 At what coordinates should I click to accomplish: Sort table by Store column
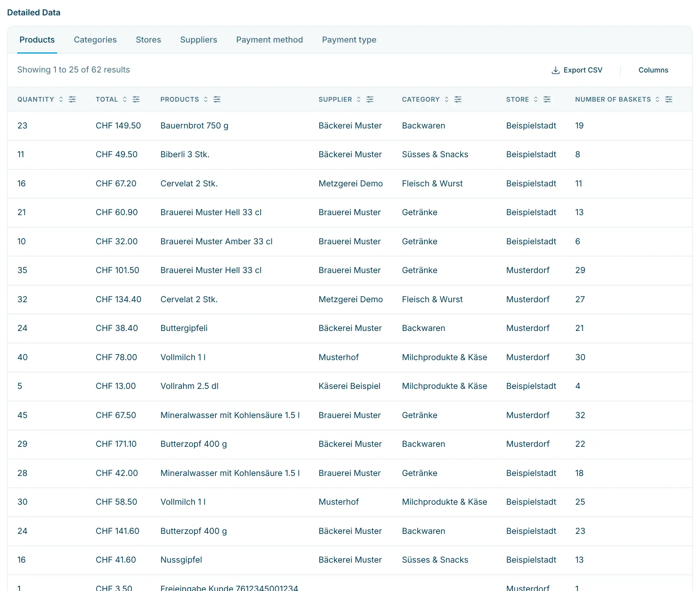(x=536, y=99)
